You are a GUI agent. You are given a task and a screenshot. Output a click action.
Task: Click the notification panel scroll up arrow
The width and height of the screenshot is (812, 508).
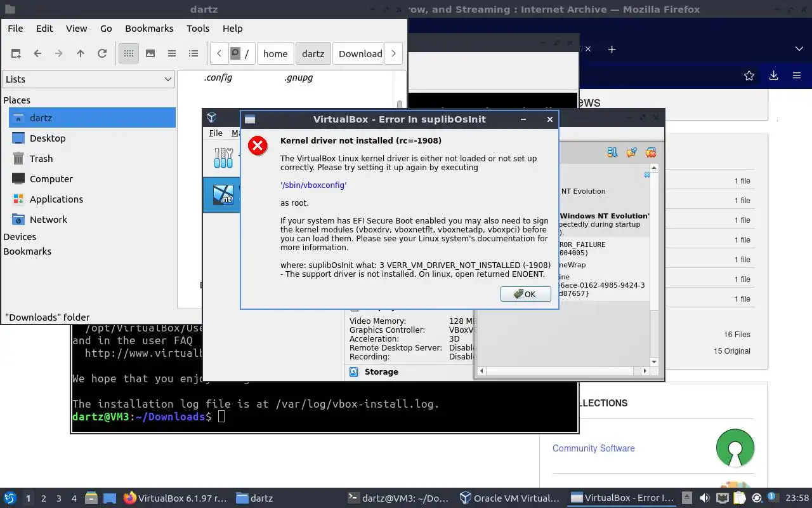(x=654, y=169)
